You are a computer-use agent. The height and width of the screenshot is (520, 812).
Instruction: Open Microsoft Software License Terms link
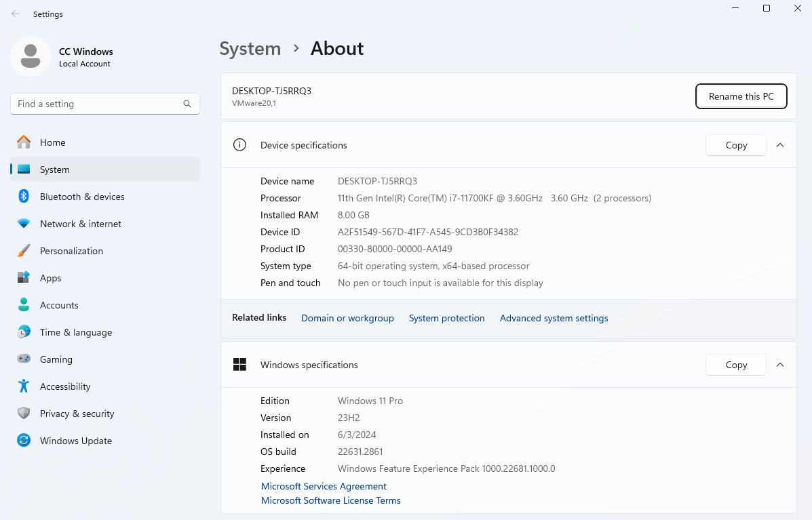(x=331, y=500)
